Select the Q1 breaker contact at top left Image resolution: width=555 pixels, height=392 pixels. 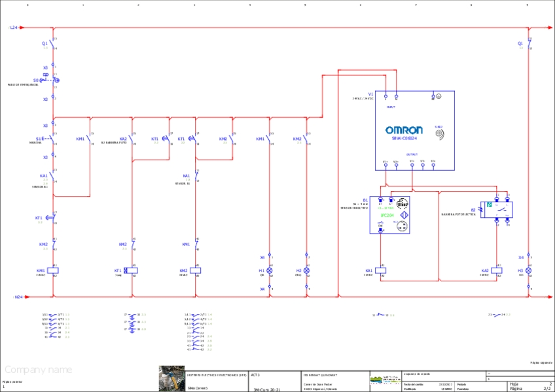coord(52,44)
